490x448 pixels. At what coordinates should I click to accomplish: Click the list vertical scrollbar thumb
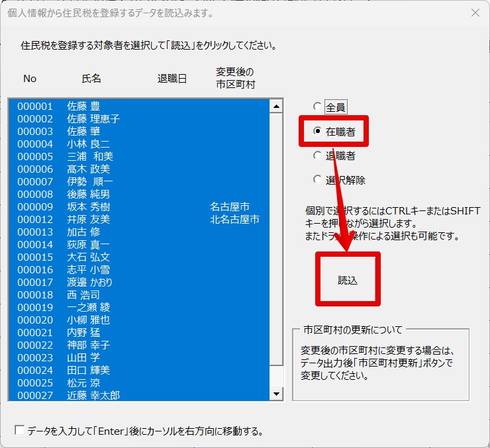tap(276, 239)
